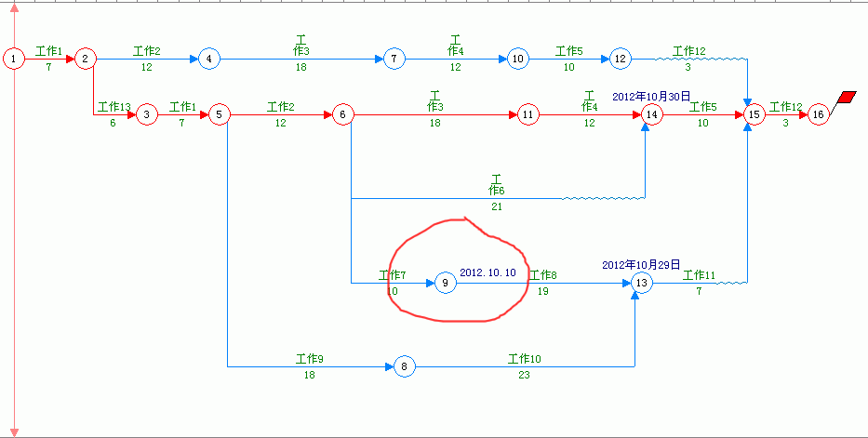Select 工作3 label between nodes 6 and 11

point(435,100)
